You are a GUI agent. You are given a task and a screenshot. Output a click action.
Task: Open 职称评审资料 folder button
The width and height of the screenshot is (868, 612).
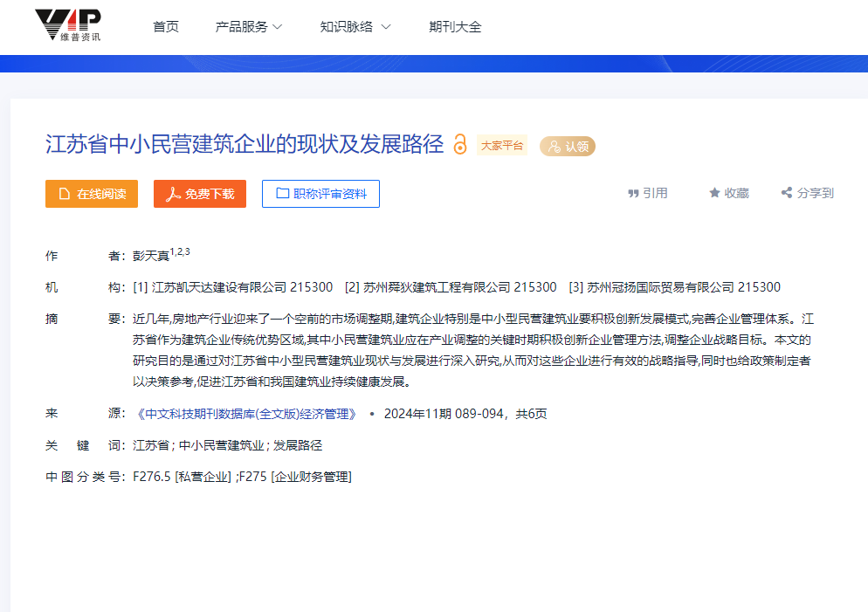320,194
